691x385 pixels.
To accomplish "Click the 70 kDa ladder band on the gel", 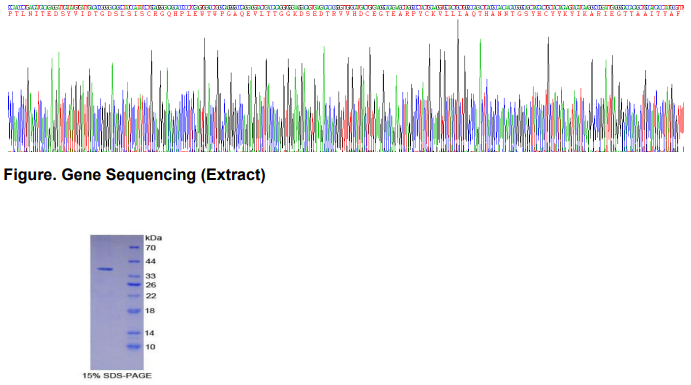I will click(134, 248).
